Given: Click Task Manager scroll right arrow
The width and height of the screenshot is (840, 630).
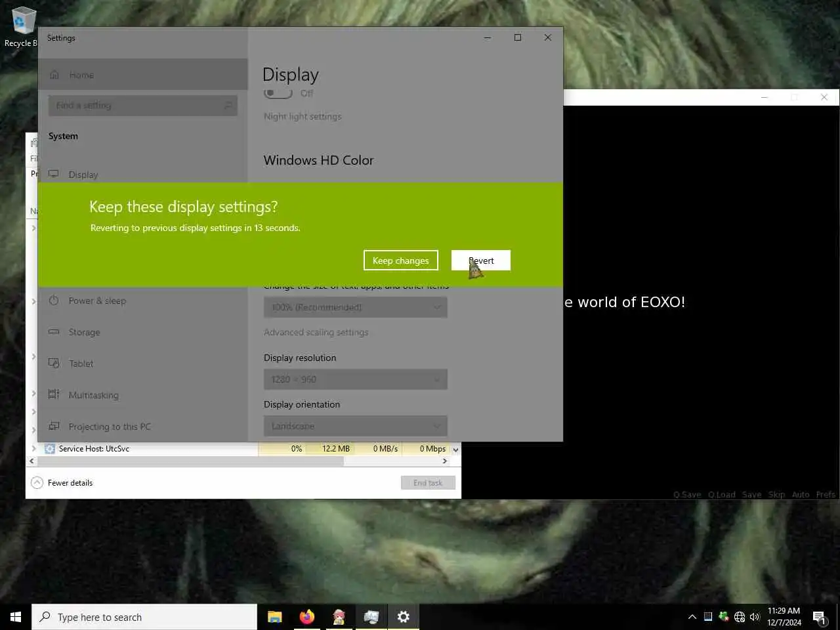Looking at the screenshot, I should click(x=445, y=461).
